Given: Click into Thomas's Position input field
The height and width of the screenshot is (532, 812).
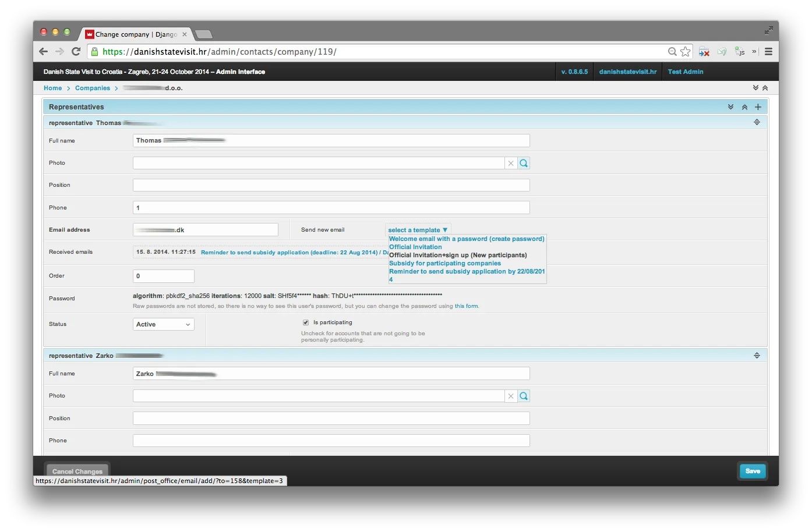Looking at the screenshot, I should 331,185.
